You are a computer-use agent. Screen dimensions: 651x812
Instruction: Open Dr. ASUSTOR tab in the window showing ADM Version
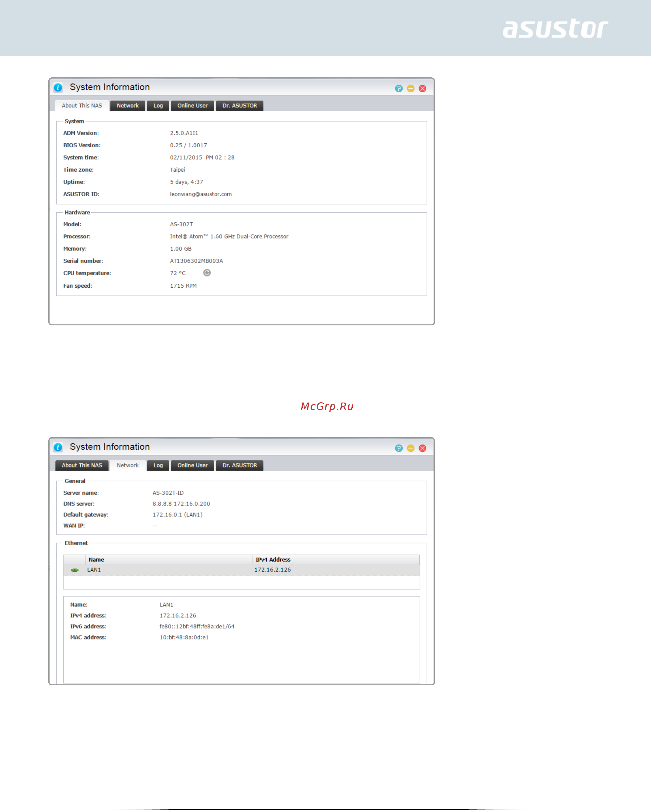pyautogui.click(x=239, y=106)
